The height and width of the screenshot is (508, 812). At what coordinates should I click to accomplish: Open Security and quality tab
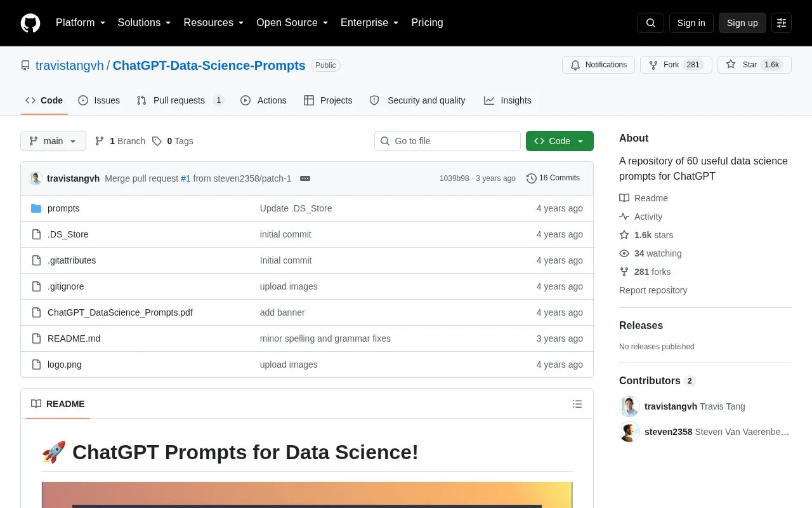(417, 100)
